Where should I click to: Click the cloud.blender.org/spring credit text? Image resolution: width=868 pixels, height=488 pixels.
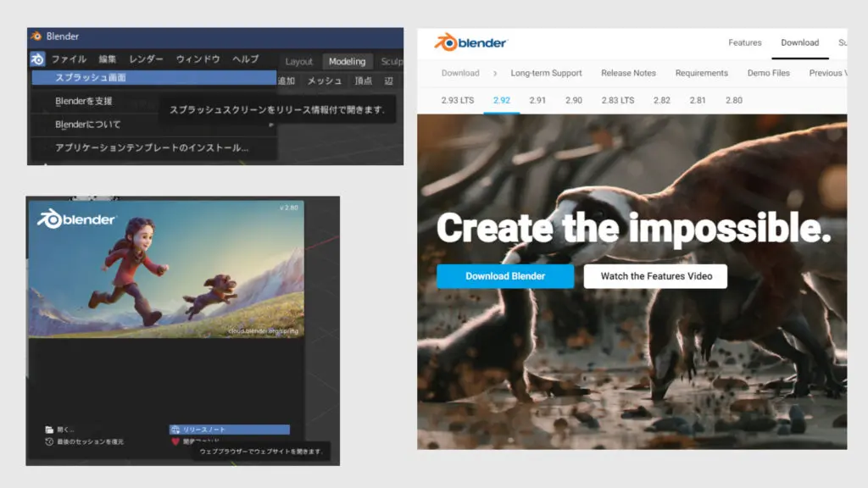(x=264, y=331)
